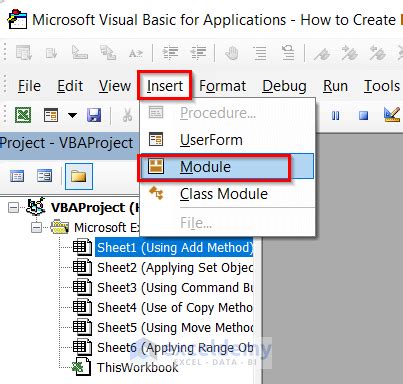Click the Reset stop icon
The image size is (403, 384).
363,115
